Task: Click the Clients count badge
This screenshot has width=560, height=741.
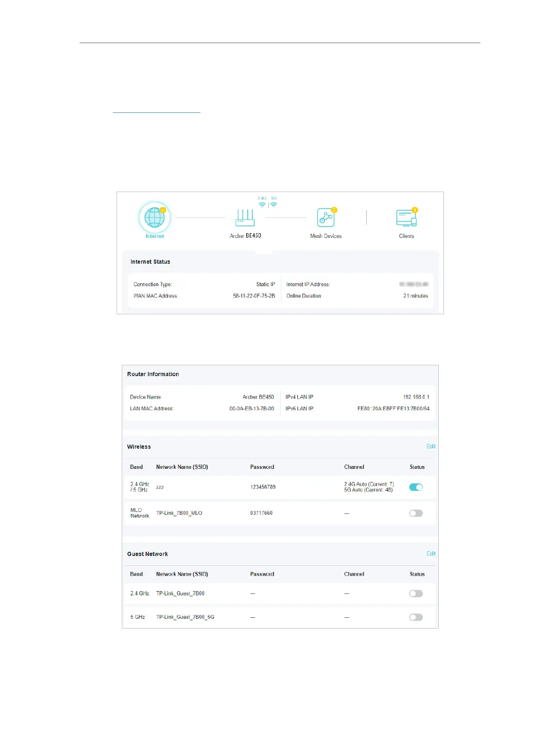Action: point(414,210)
